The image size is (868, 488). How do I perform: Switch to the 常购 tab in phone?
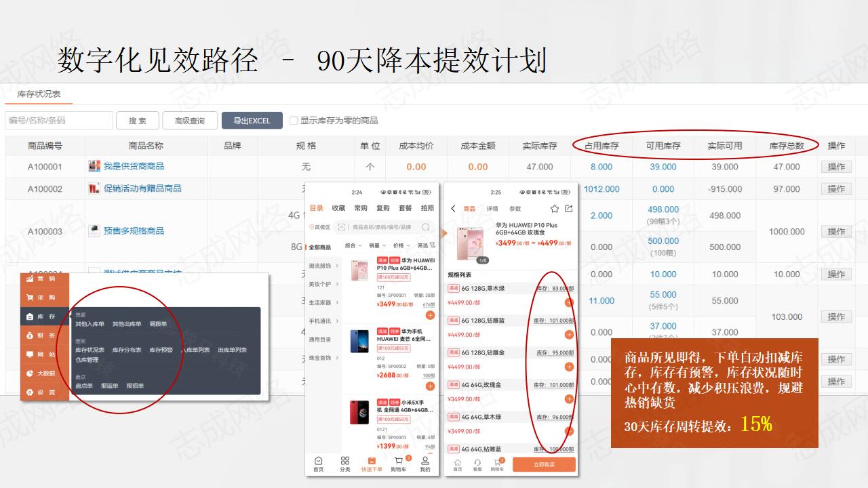tap(361, 208)
